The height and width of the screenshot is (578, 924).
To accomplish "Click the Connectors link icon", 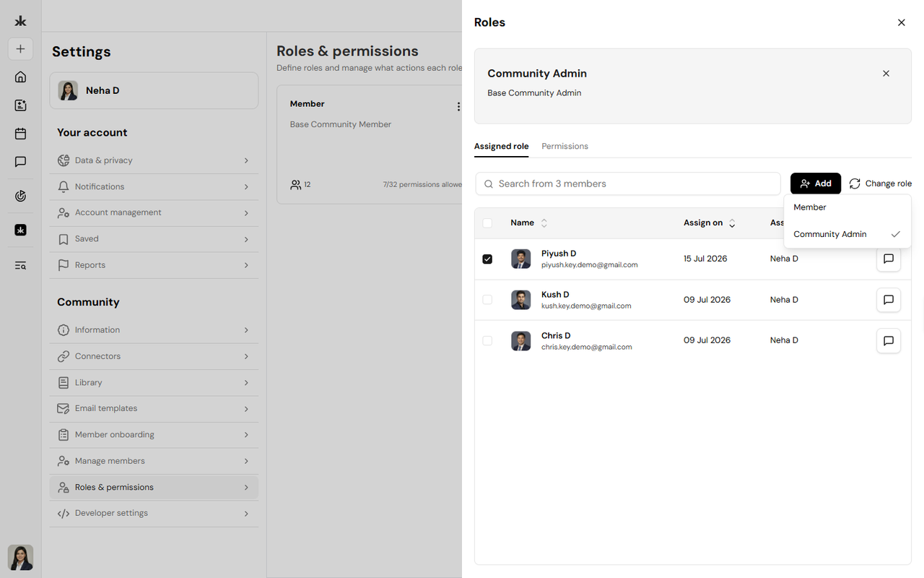I will click(x=64, y=356).
